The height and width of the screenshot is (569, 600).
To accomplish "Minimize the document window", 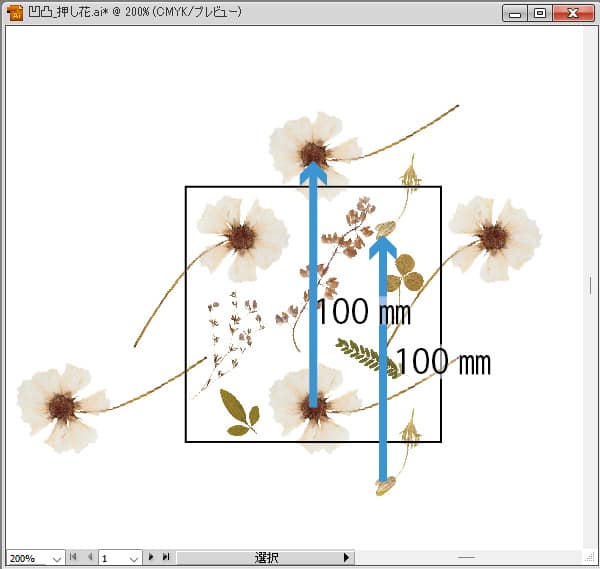I will 516,13.
